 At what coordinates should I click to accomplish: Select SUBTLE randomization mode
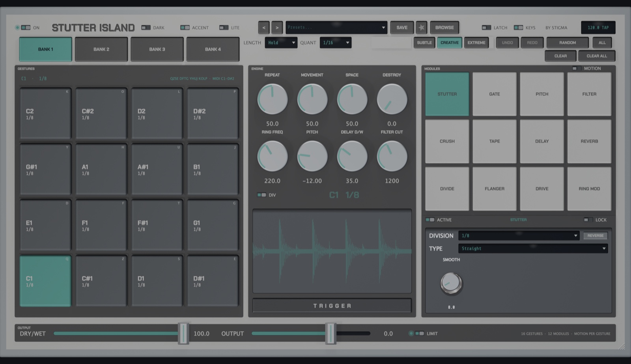(x=424, y=43)
